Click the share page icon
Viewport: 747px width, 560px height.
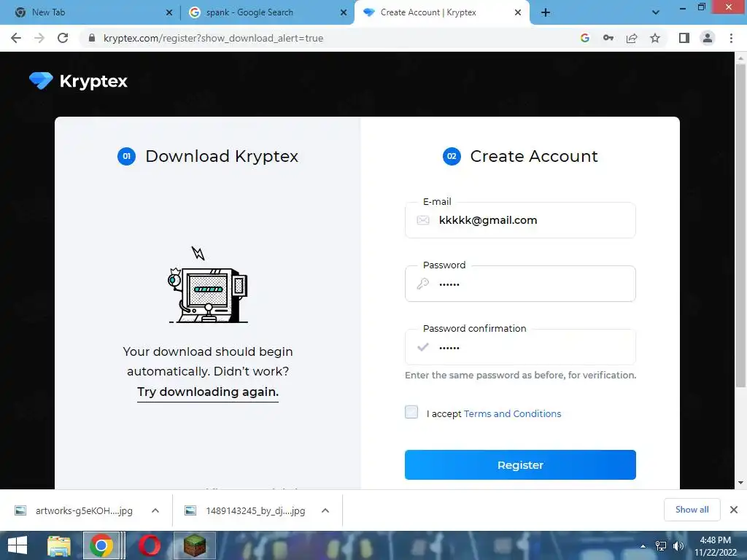(x=632, y=38)
